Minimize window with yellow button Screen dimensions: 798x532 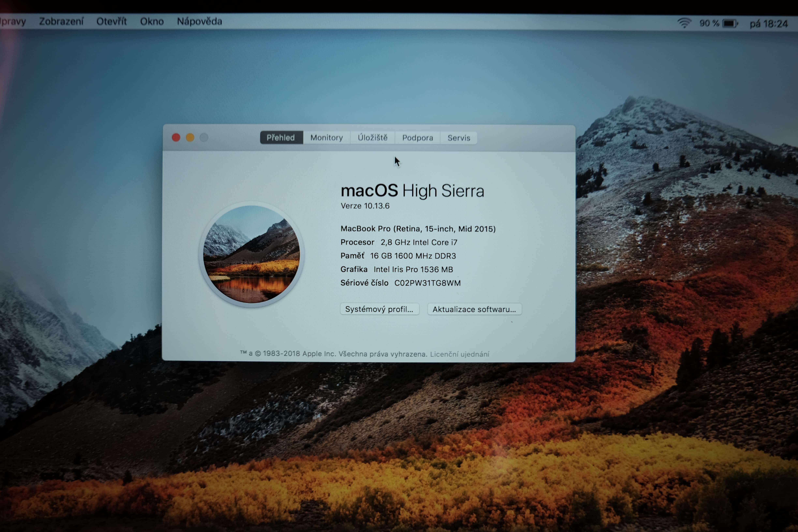(190, 137)
